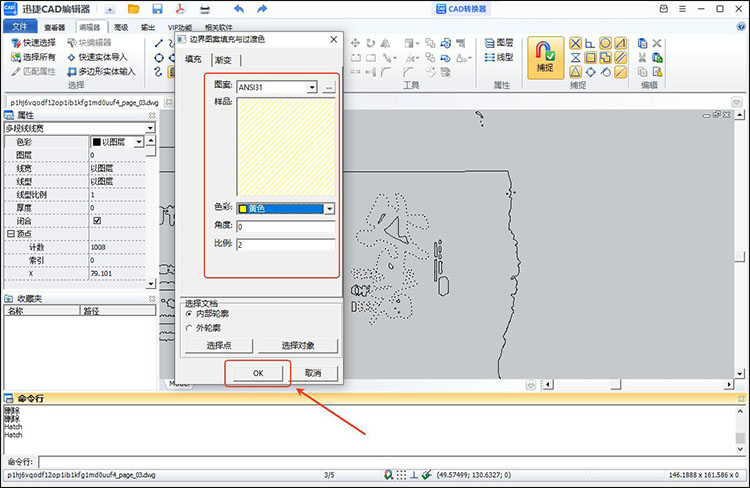Toggle the 闭合 checkbox in properties
The image size is (750, 488).
pos(97,220)
